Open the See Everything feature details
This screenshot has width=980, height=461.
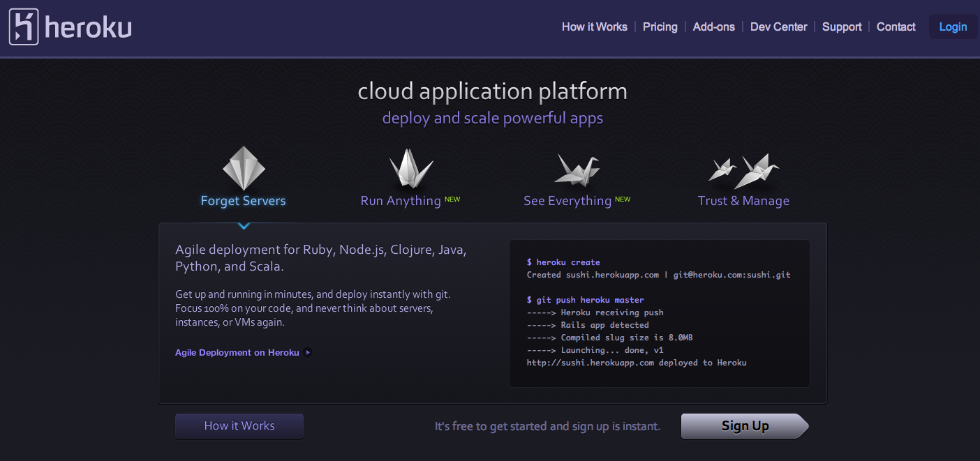tap(568, 201)
